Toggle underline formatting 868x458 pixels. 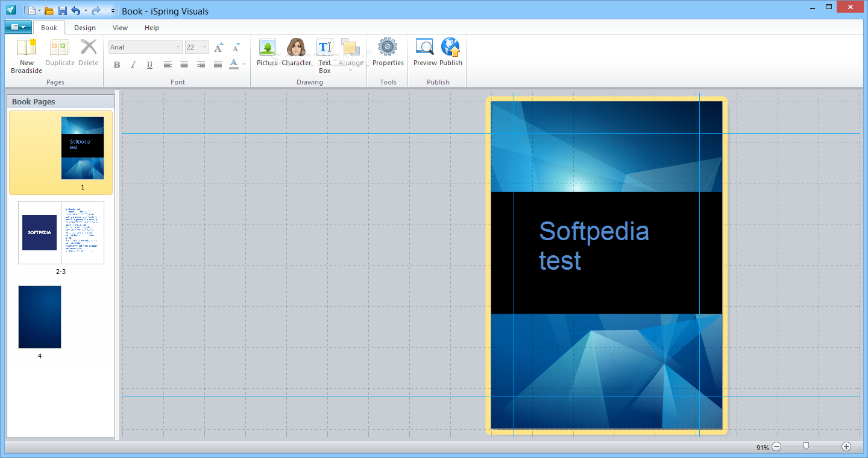pos(149,65)
